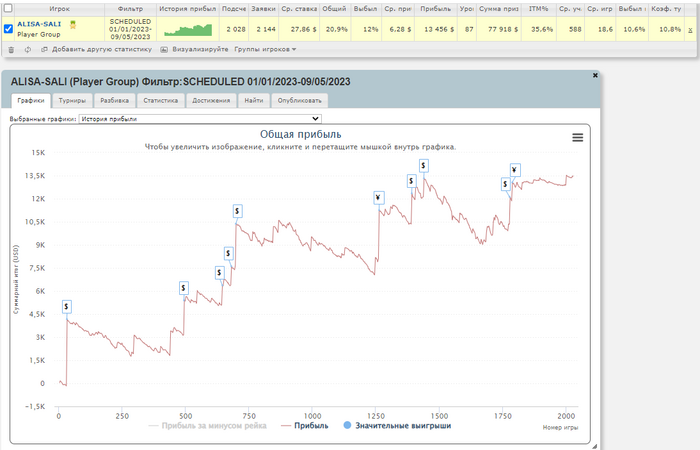The image size is (700, 450).
Task: Click the topmost $ marker near game 1450
Action: click(x=424, y=166)
